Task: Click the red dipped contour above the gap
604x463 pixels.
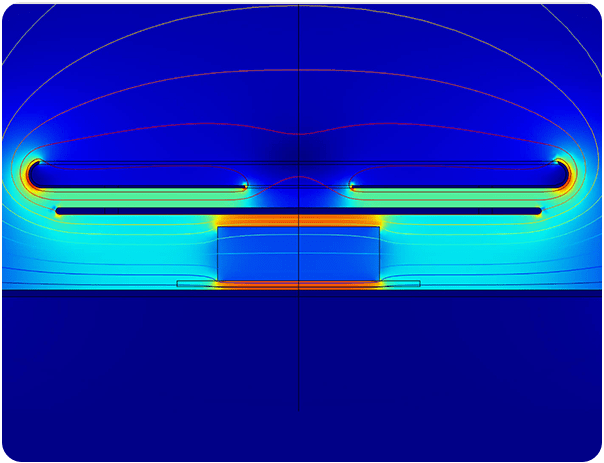Action: (x=299, y=135)
